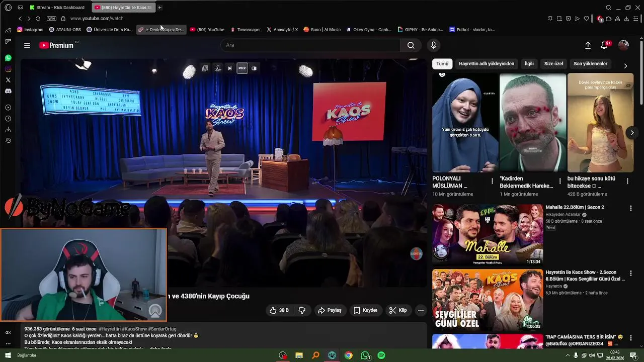Screen dimensions: 644x362
Task: Open Instagram in Opera sidebar
Action: (8, 69)
